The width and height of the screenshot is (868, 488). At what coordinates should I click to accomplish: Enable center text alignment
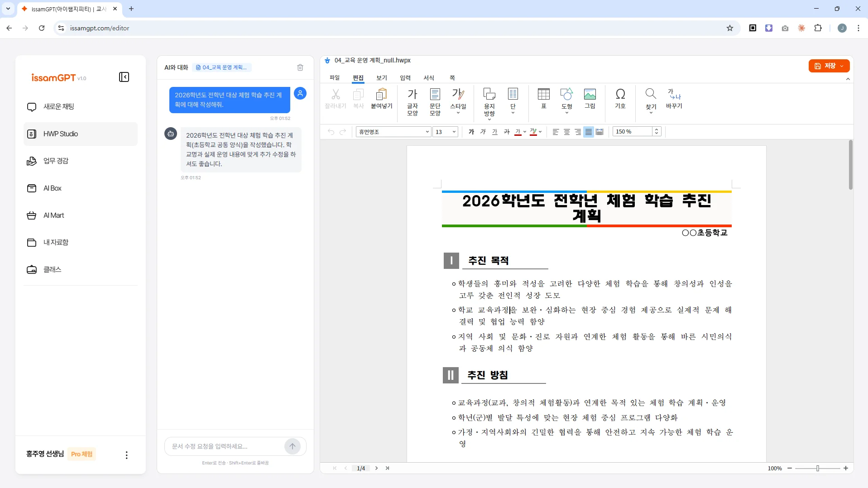[x=566, y=132]
